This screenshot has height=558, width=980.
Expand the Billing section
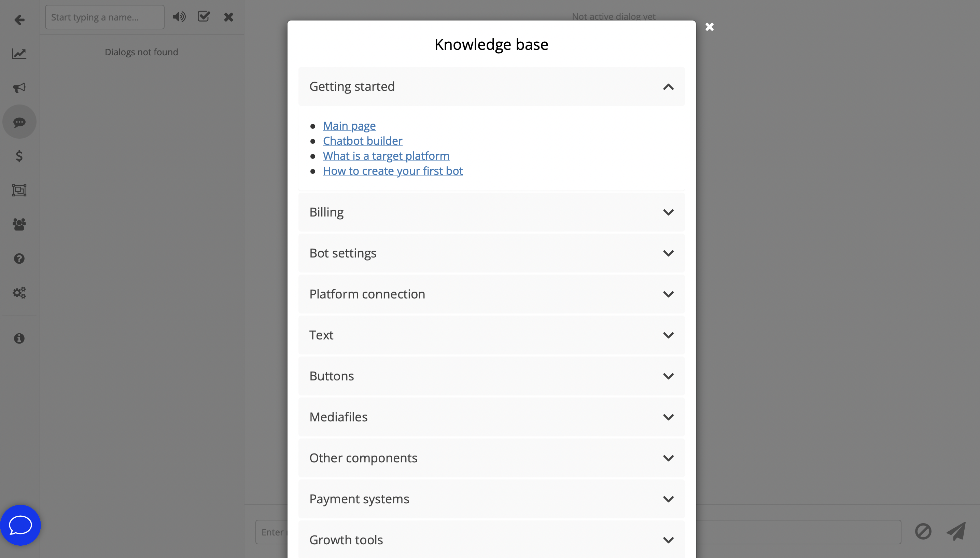tap(491, 212)
